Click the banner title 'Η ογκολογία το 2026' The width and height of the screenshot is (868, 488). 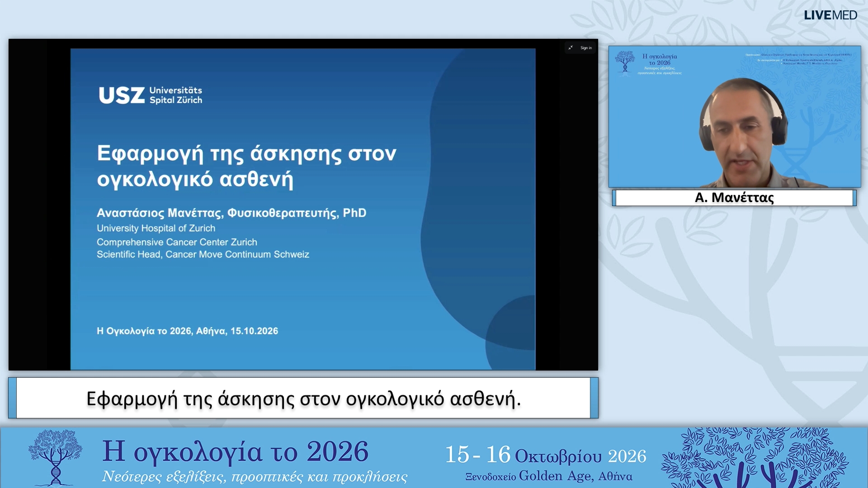tap(236, 451)
